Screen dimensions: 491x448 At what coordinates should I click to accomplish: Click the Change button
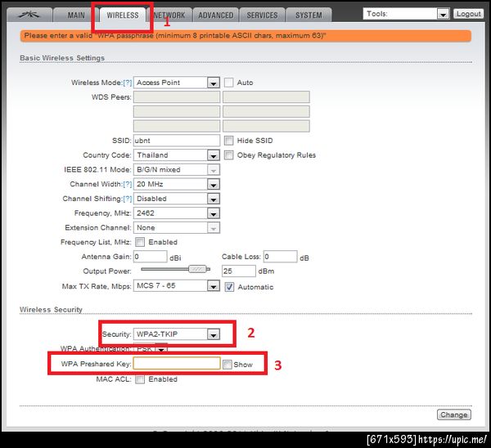click(454, 414)
